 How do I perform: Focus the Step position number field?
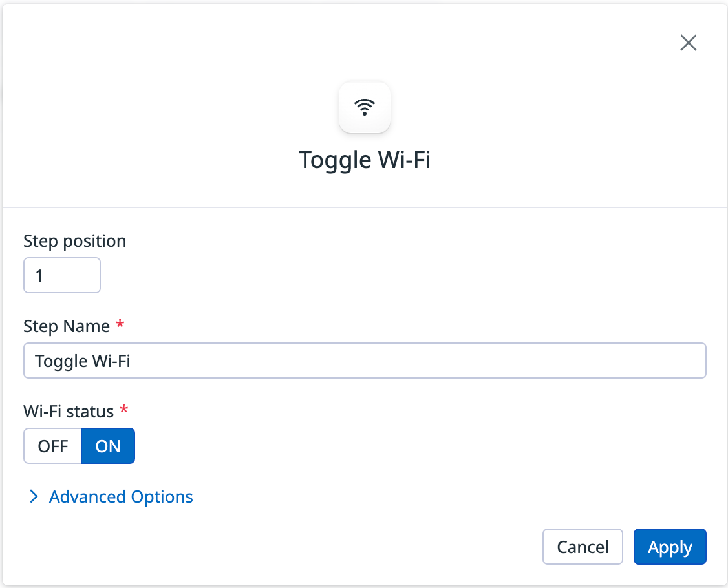tap(62, 275)
